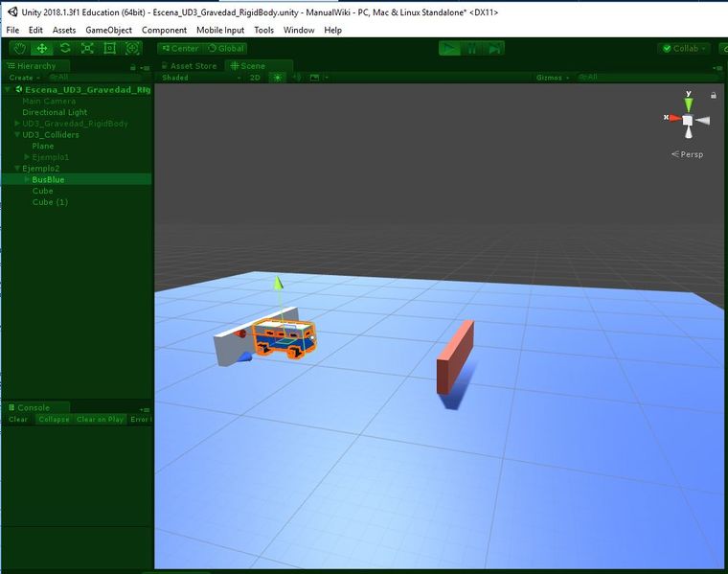
Task: Collapse the Escena_UD3_Gravedad scene root
Action: coord(8,90)
